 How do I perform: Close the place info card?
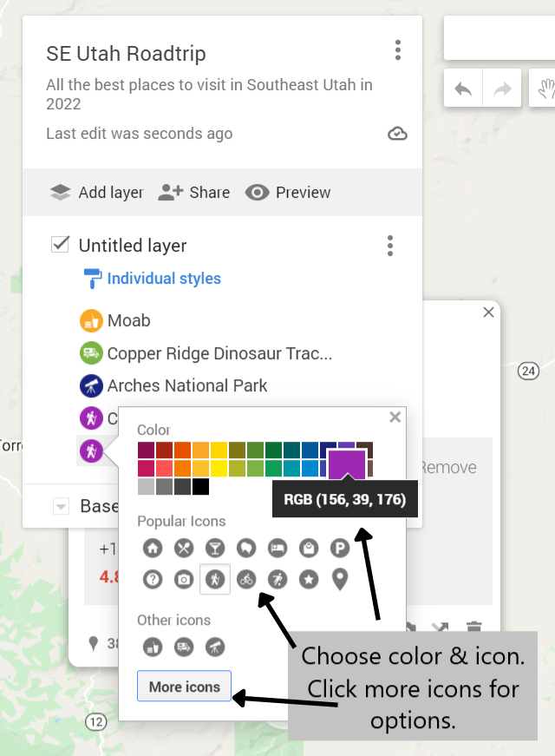[x=488, y=312]
